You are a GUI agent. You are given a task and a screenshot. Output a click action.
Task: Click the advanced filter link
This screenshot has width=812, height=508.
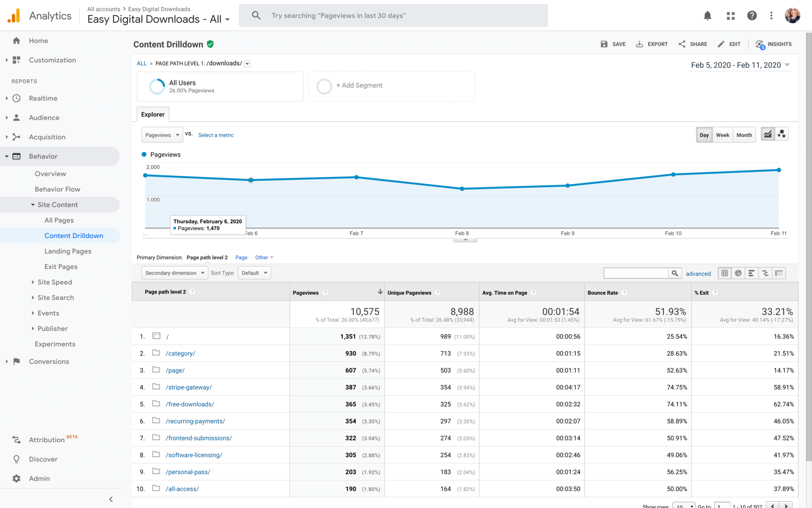(x=698, y=273)
